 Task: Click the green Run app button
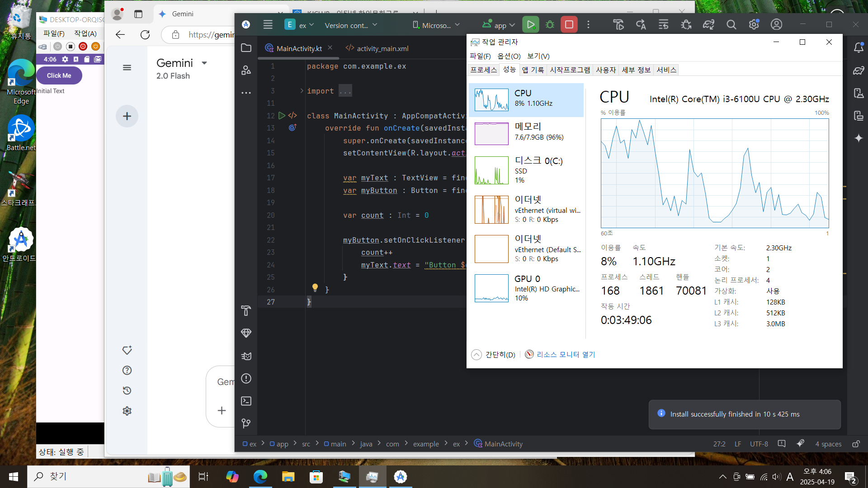pyautogui.click(x=530, y=25)
